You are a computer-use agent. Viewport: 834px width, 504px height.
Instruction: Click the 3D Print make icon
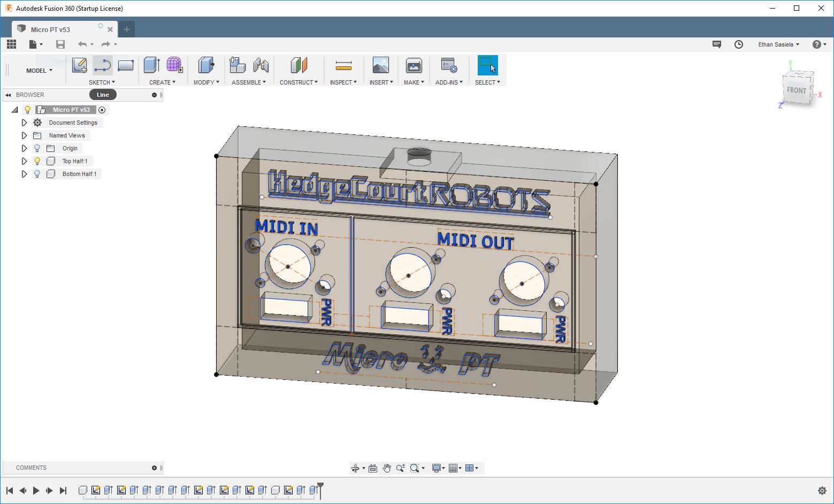pyautogui.click(x=414, y=65)
